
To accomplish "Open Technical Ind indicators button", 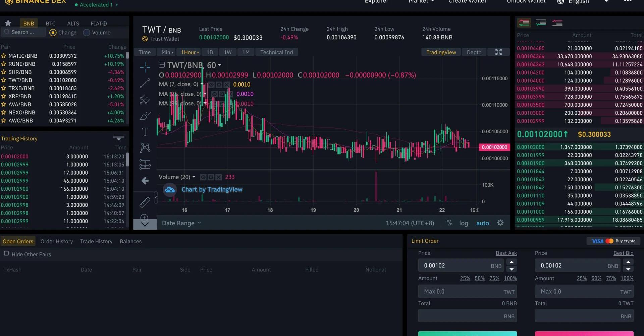I will (x=277, y=52).
